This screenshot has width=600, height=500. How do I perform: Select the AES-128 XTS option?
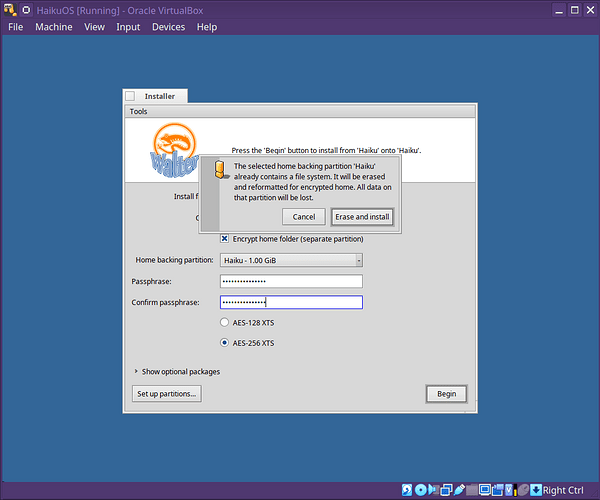tap(225, 322)
